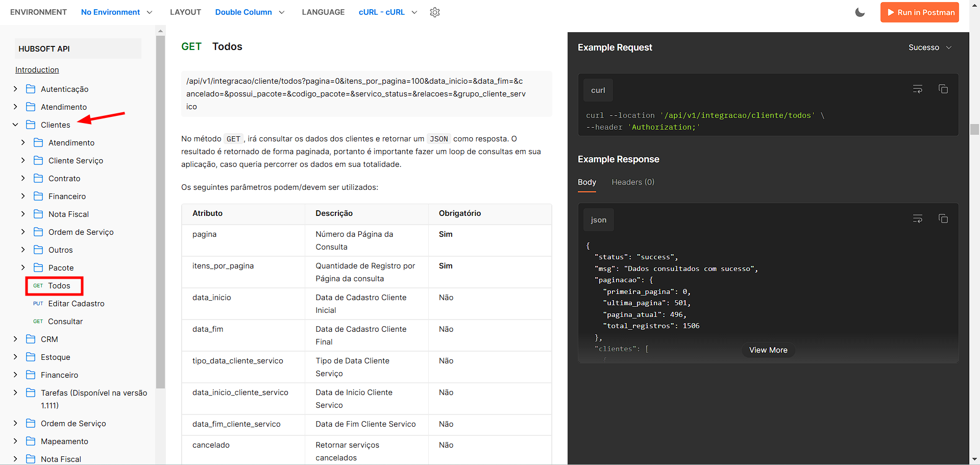Click the 'cancelado' attribute cell
Image resolution: width=980 pixels, height=465 pixels.
243,451
